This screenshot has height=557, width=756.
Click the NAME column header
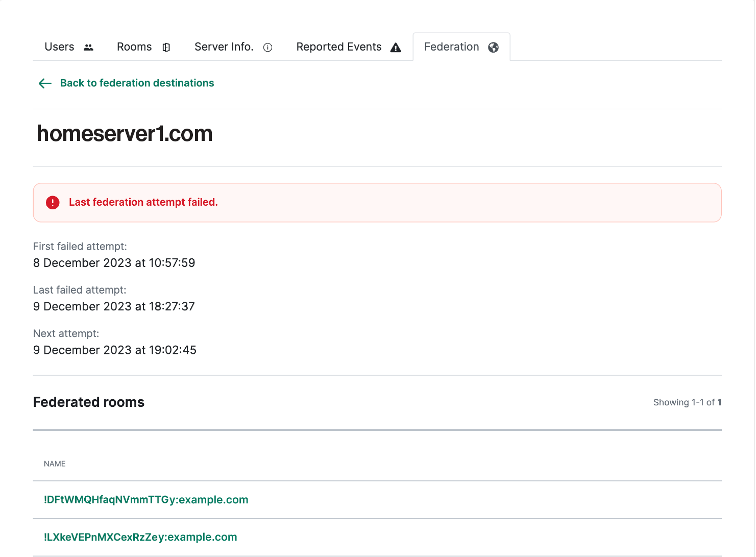point(55,464)
